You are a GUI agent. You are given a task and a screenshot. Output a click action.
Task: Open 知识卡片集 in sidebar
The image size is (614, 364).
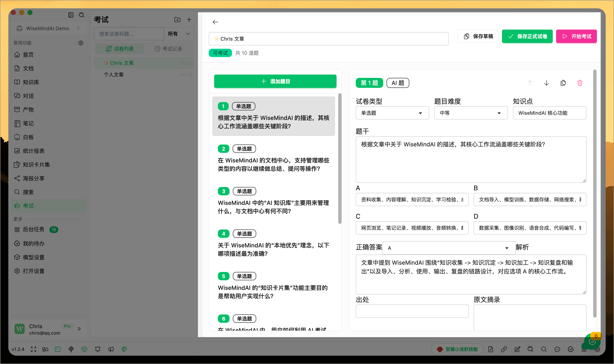coord(49,165)
